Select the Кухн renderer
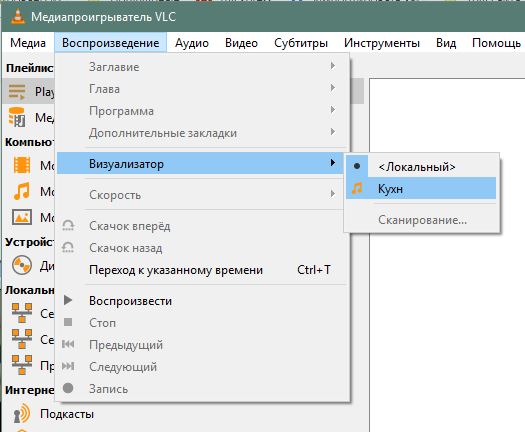 pyautogui.click(x=421, y=189)
